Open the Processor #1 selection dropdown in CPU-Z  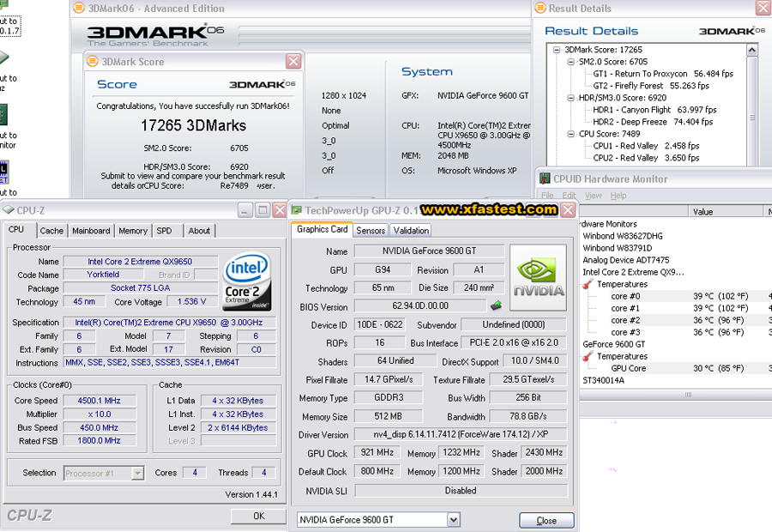tap(138, 474)
